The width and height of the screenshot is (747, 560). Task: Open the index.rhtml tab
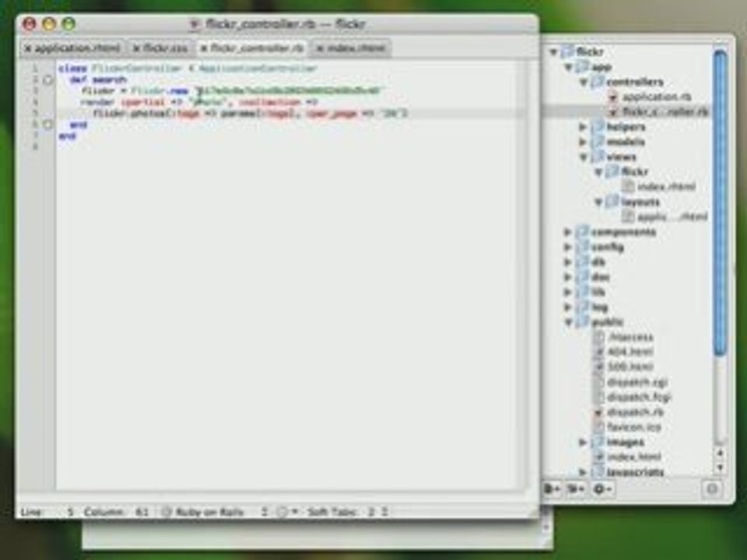[356, 48]
